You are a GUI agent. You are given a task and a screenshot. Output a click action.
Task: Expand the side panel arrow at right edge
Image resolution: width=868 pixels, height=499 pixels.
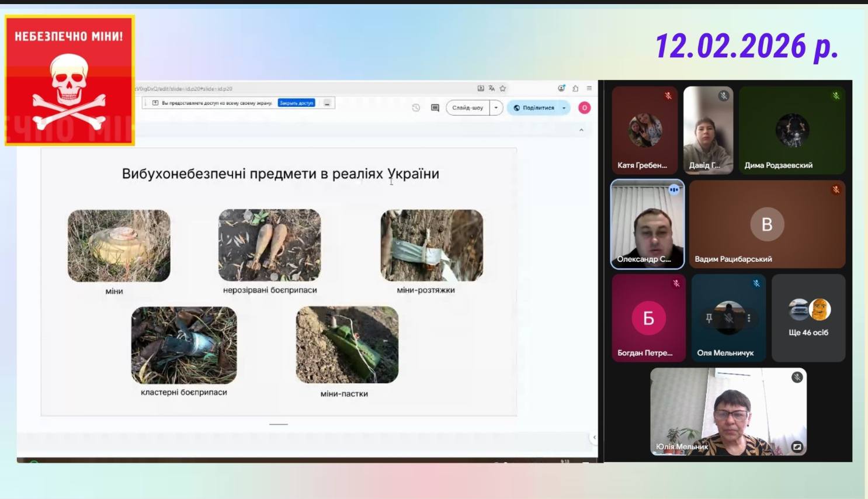(x=594, y=437)
